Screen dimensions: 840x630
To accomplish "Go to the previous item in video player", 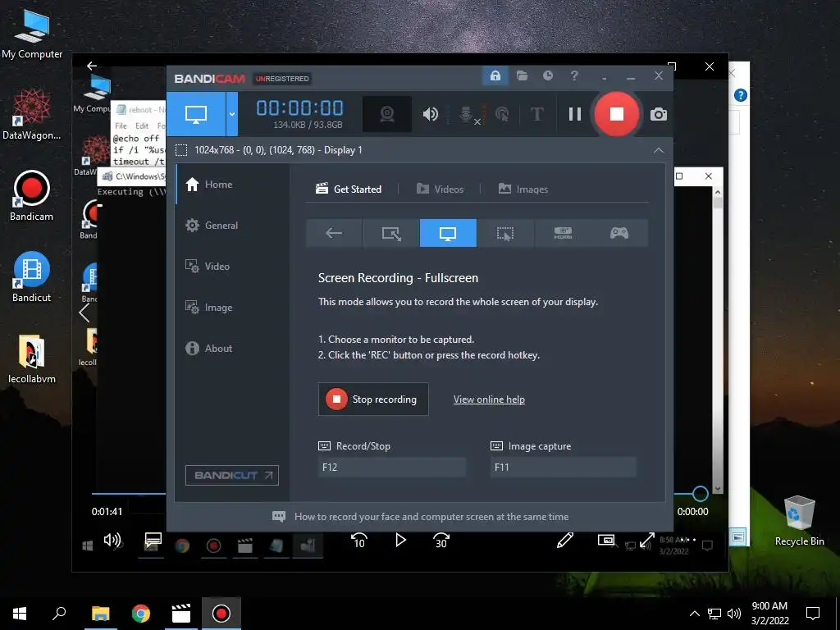I will point(84,313).
